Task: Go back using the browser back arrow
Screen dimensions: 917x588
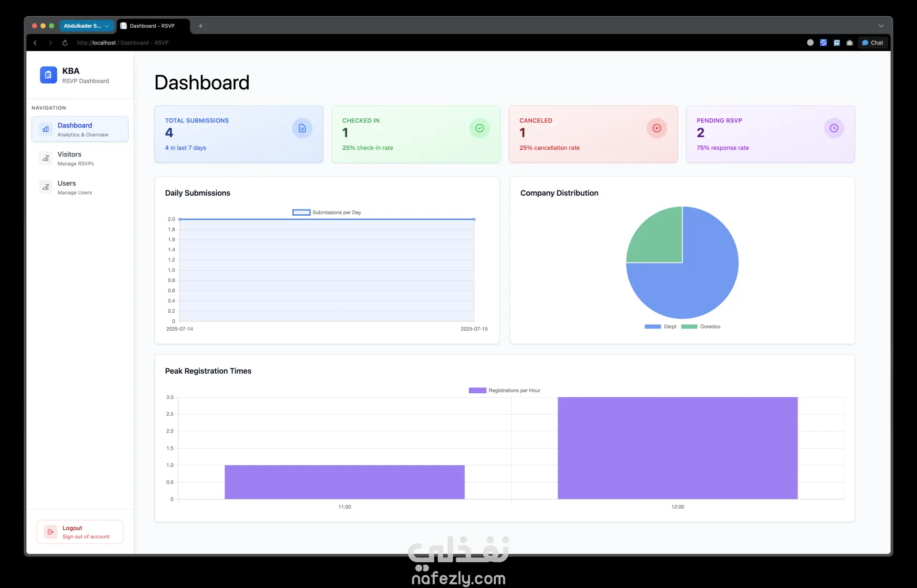Action: click(35, 43)
